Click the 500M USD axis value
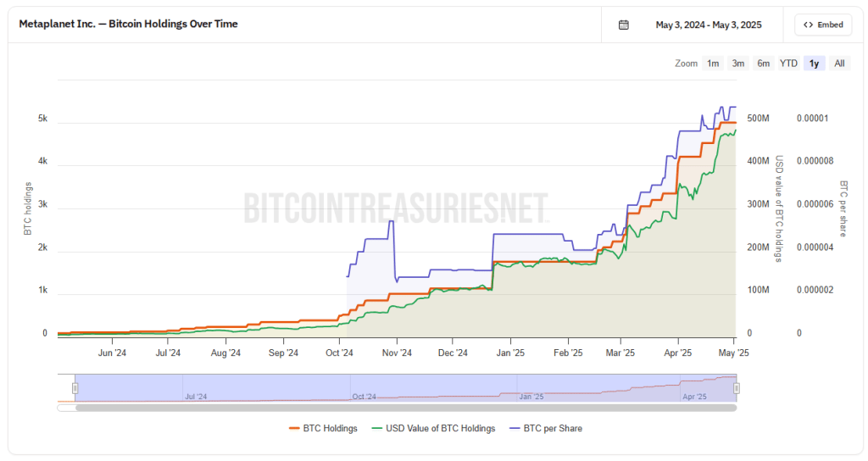The image size is (868, 461). (x=759, y=119)
